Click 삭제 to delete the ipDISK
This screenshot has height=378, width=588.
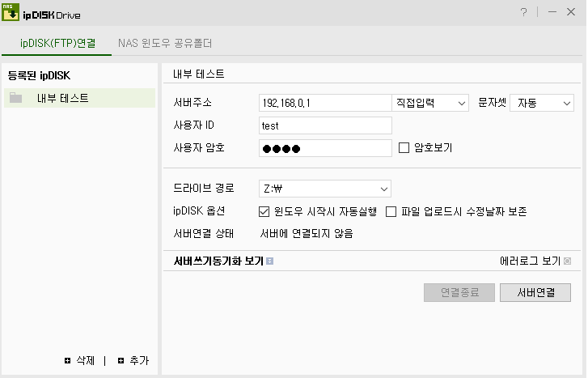(86, 361)
